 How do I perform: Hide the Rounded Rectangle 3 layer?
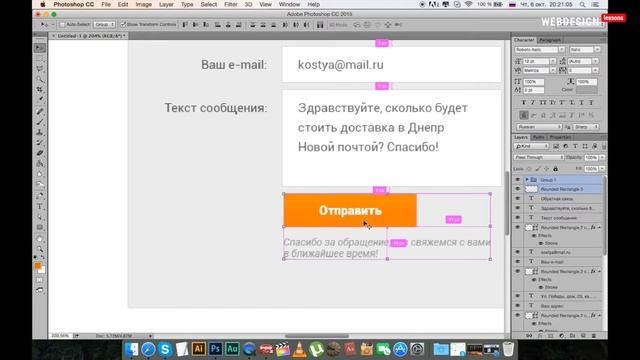tap(518, 189)
